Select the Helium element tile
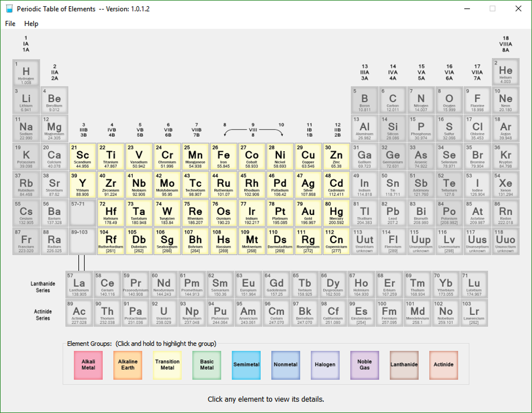 [x=505, y=71]
